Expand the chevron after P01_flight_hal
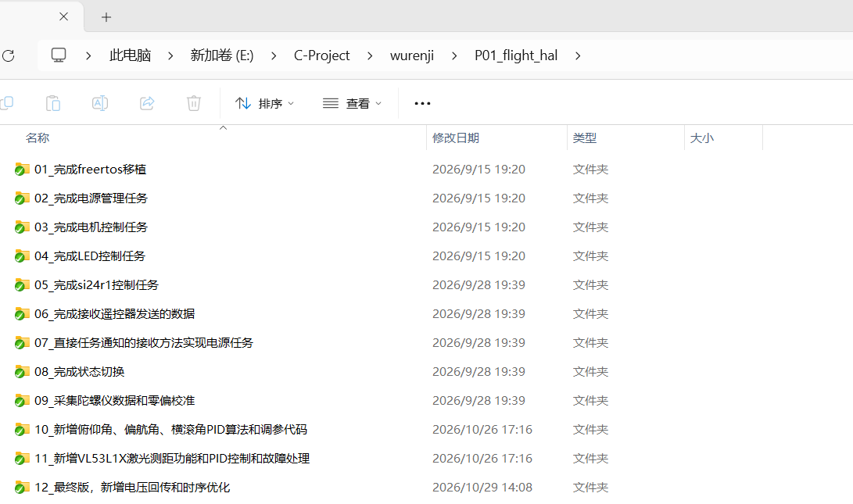This screenshot has width=853, height=504. point(577,55)
